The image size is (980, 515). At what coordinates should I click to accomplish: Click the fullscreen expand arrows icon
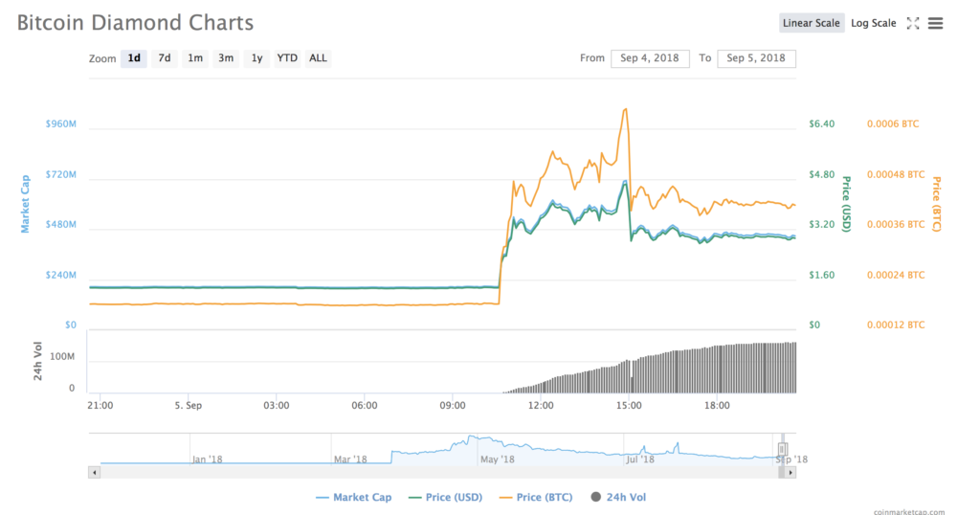[x=913, y=23]
